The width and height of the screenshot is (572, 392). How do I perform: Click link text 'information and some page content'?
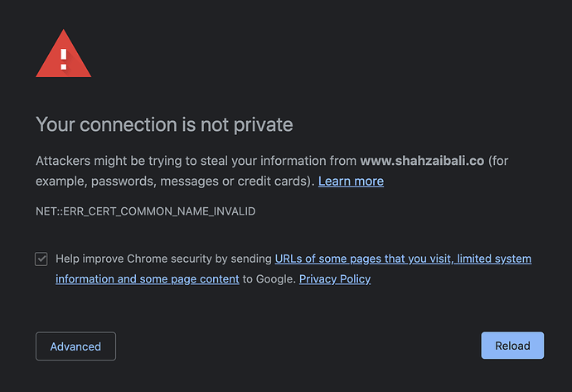tap(148, 279)
